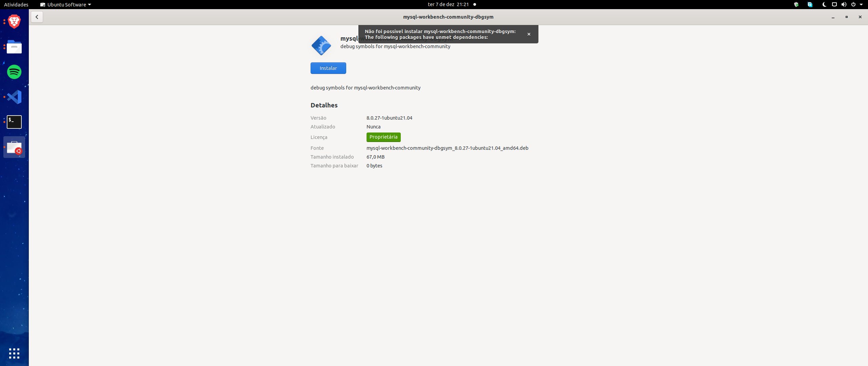Click the Fonte label
868x366 pixels.
317,148
